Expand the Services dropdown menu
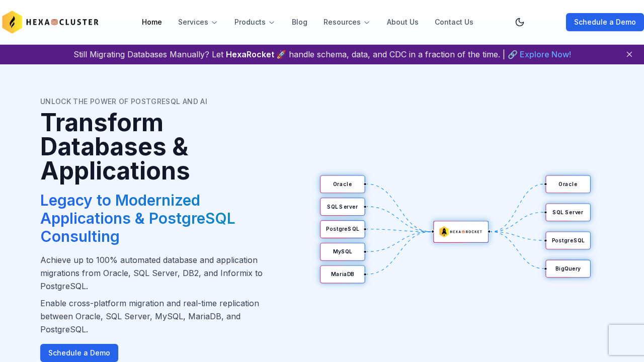Viewport: 644px width, 362px height. [197, 22]
